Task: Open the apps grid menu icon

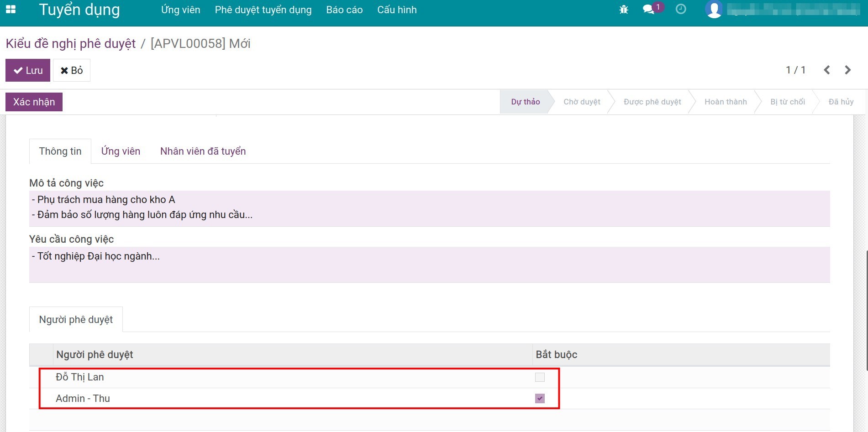Action: (x=11, y=10)
